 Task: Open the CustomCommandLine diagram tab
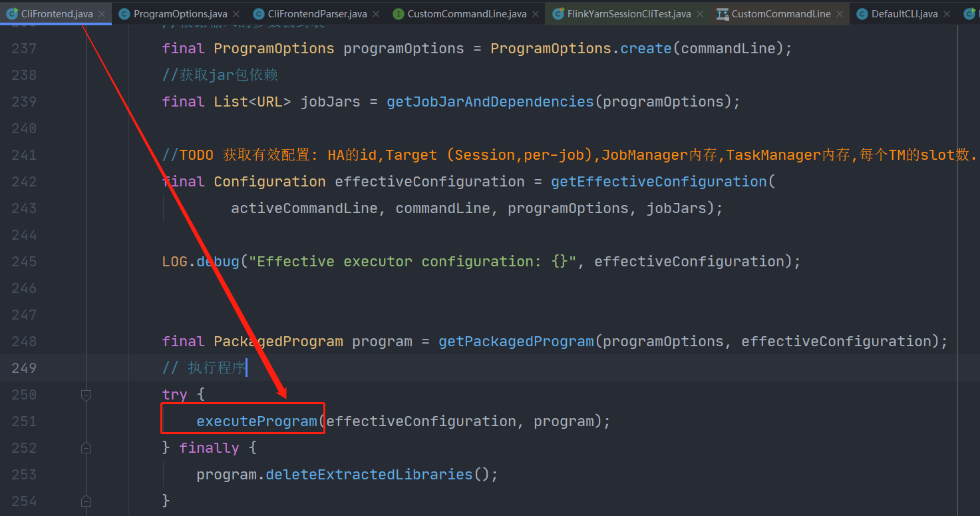coord(780,13)
